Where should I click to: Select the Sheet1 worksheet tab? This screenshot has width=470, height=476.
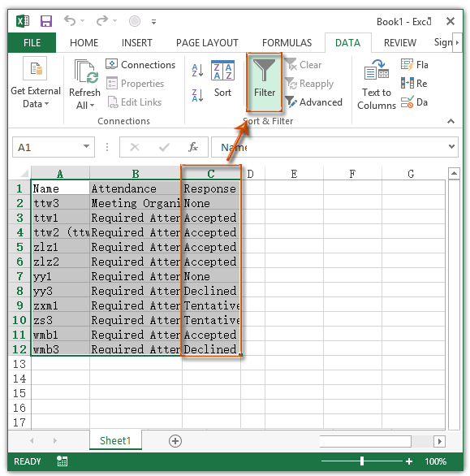tap(115, 440)
